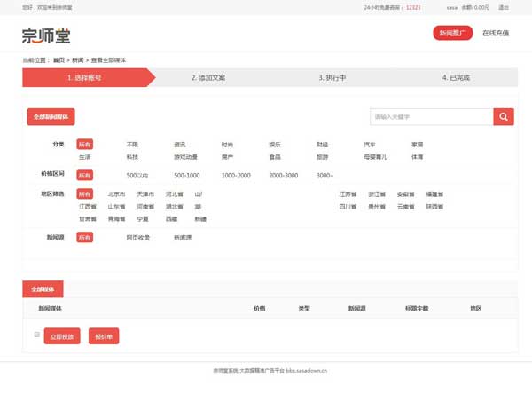Filter region by 山东省

(x=116, y=207)
